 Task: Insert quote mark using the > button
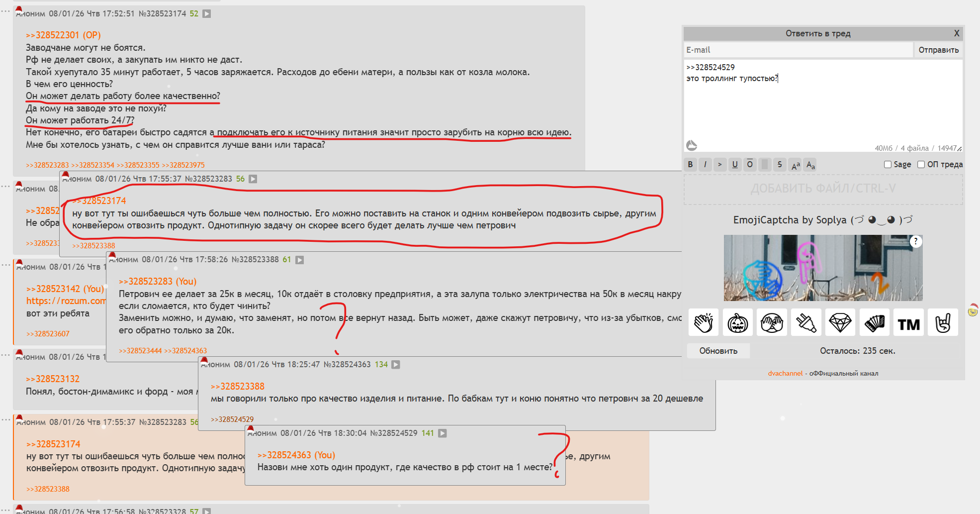click(x=720, y=165)
